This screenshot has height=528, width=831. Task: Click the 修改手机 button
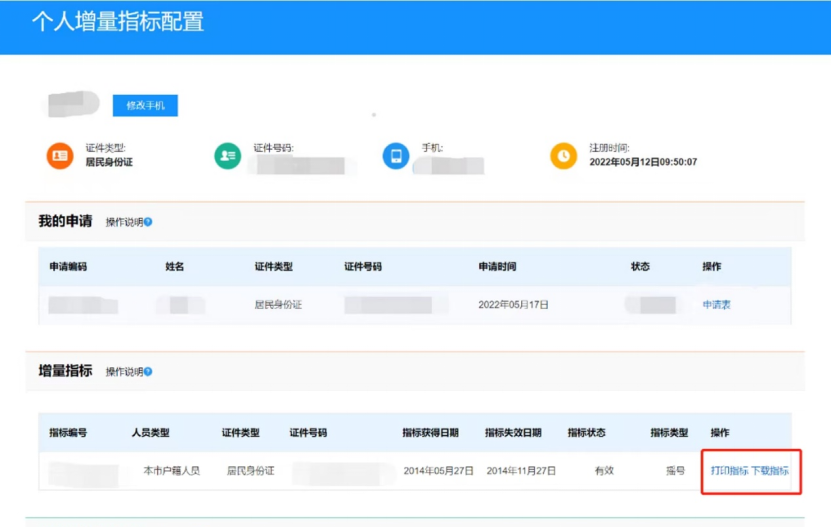pyautogui.click(x=145, y=105)
